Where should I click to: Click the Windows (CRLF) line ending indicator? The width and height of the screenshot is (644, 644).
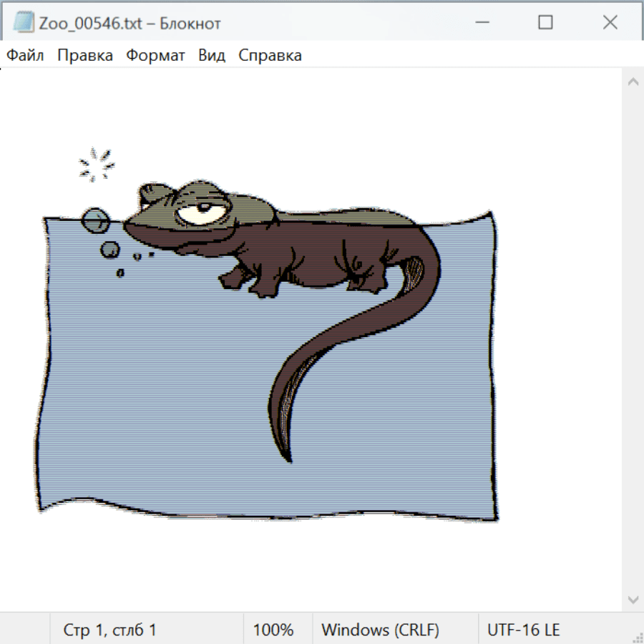pos(380,630)
